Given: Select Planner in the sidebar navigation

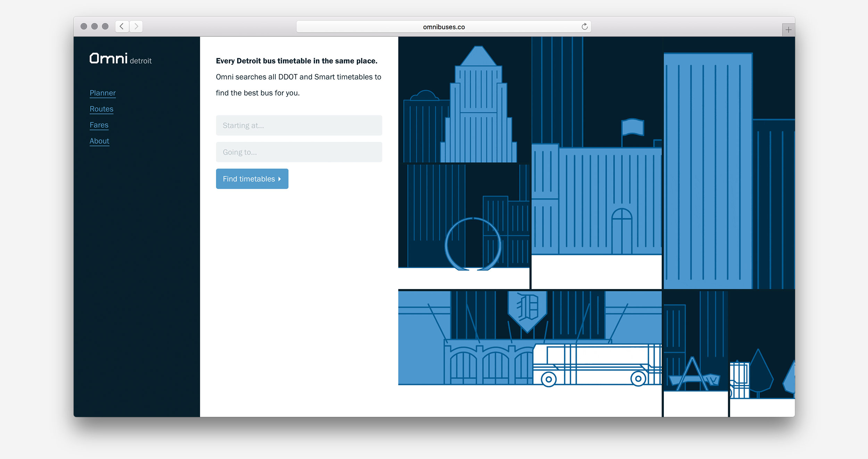Looking at the screenshot, I should coord(102,93).
